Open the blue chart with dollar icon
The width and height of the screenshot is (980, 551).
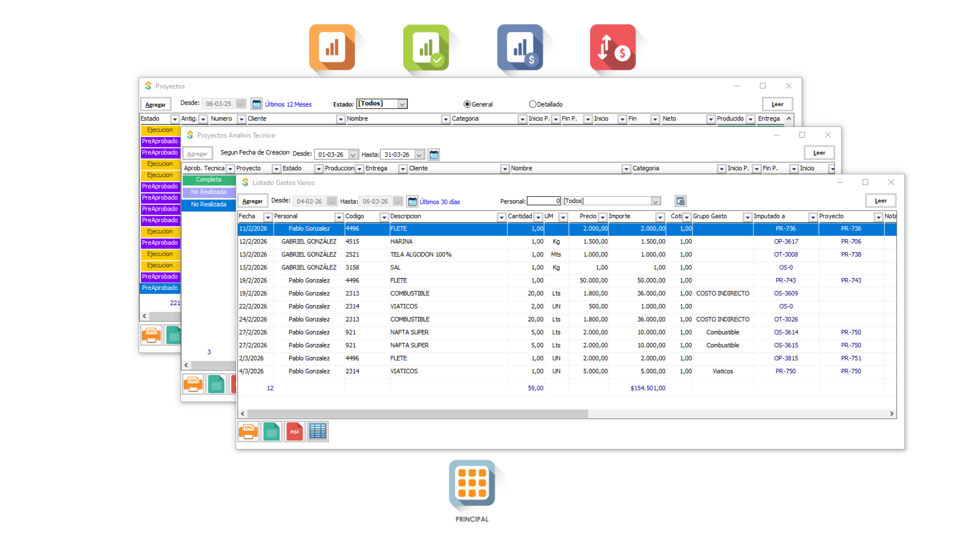pyautogui.click(x=520, y=47)
